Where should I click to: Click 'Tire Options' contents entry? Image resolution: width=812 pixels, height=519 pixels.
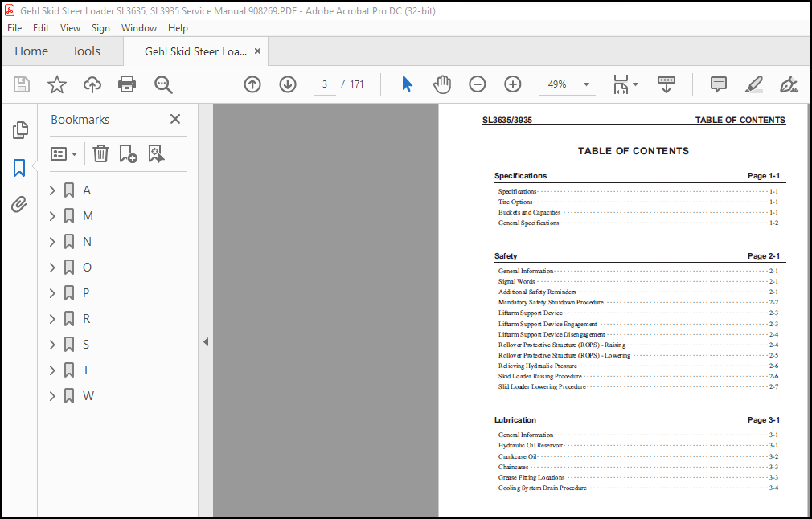tap(515, 202)
